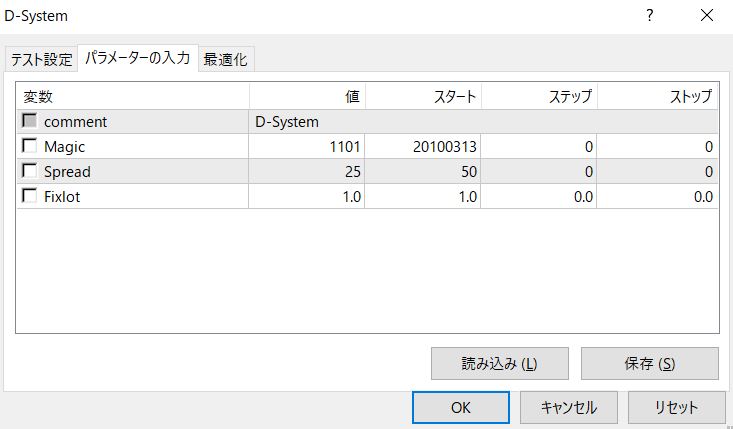
Task: Select the Fixlot start cell 1.0
Action: (x=423, y=197)
